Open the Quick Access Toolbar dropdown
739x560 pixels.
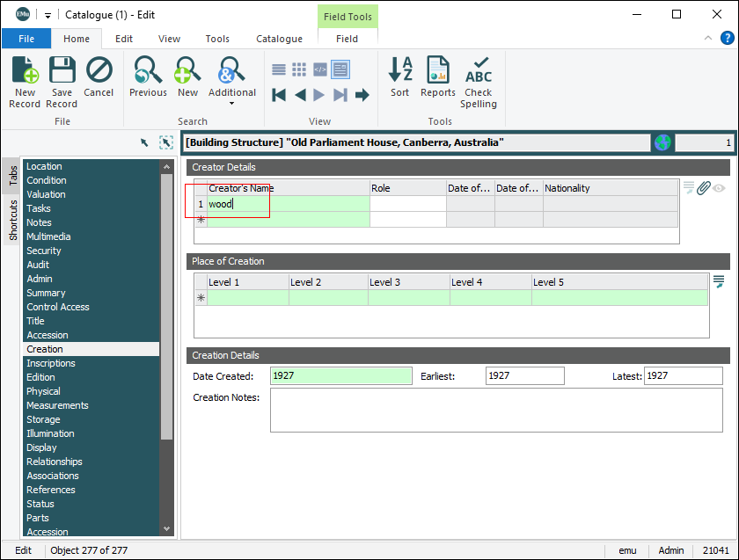(48, 14)
